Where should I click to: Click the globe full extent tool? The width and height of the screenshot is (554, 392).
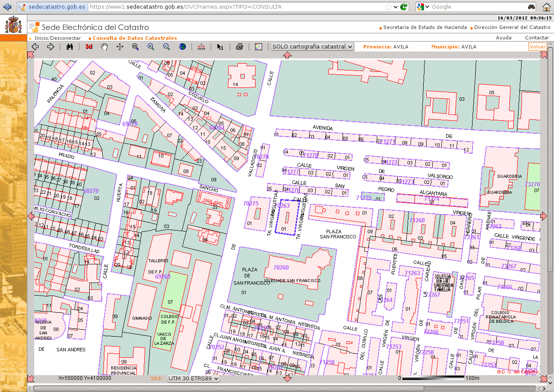182,47
